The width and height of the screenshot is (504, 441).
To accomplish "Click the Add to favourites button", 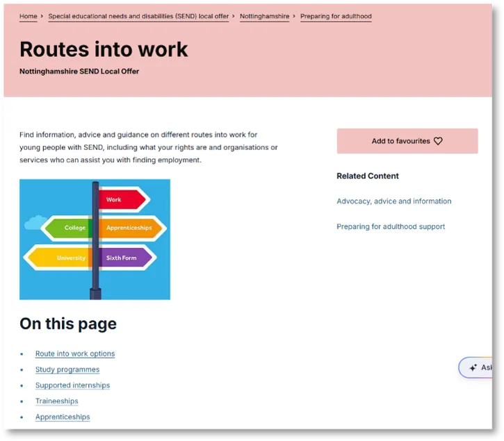I will (x=407, y=141).
